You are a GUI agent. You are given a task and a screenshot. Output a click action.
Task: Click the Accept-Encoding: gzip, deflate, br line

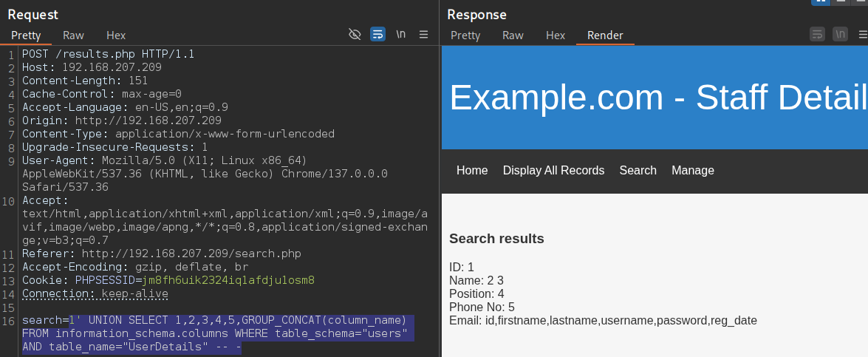click(135, 268)
